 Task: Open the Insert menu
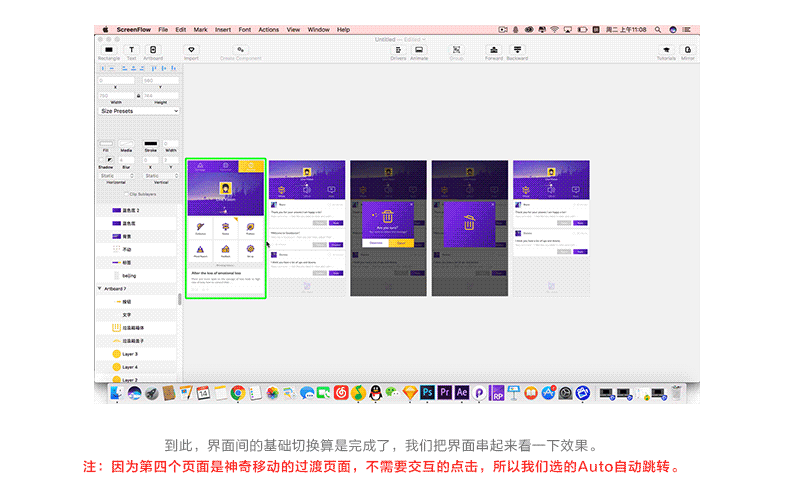click(x=222, y=30)
